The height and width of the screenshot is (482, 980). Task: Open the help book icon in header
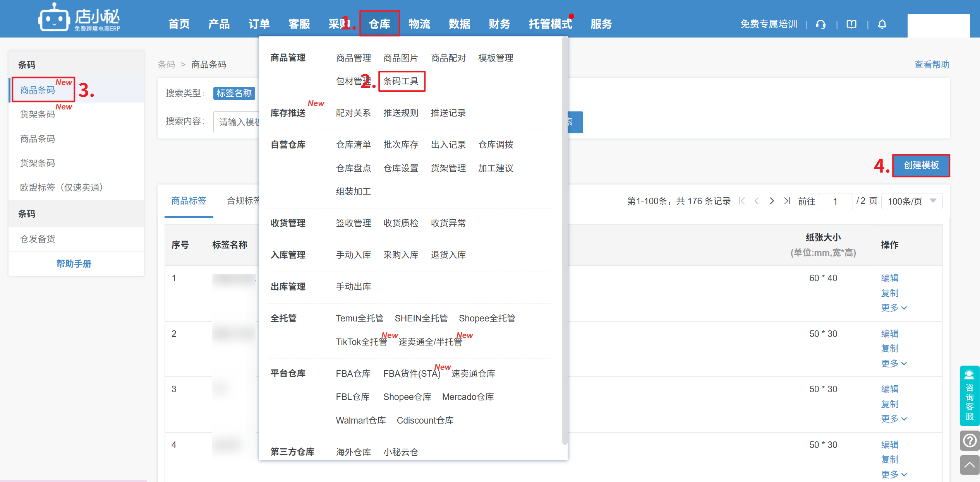[851, 24]
